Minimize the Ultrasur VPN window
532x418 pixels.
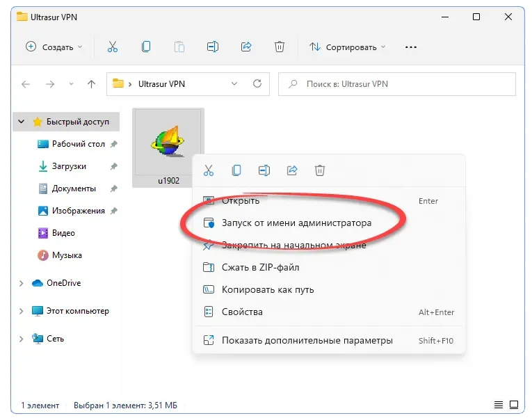(x=445, y=17)
